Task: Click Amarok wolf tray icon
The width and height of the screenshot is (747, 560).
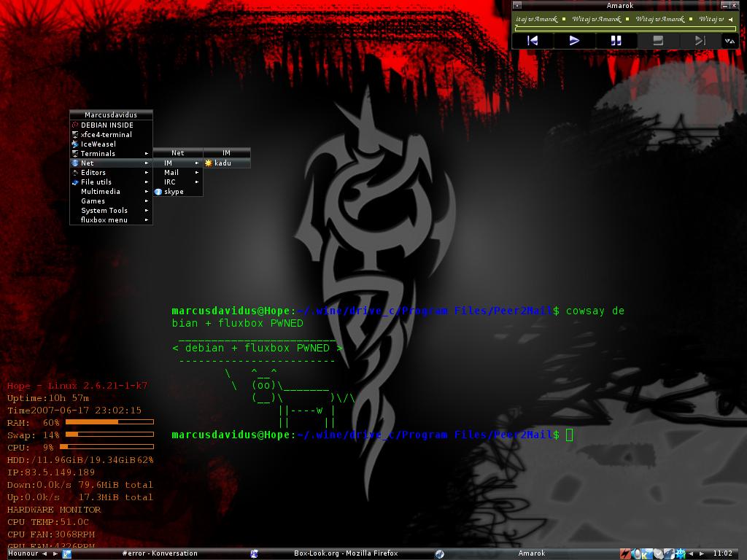Action: (x=670, y=554)
